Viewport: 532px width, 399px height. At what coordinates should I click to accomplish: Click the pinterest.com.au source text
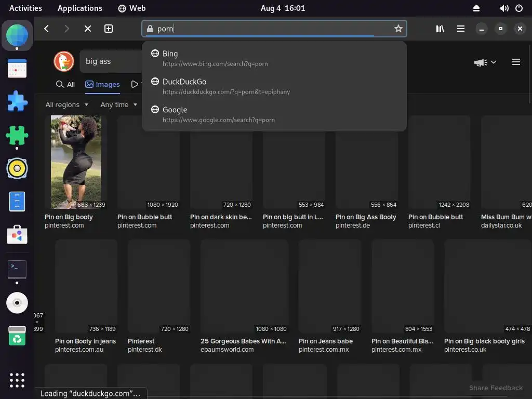pyautogui.click(x=79, y=350)
